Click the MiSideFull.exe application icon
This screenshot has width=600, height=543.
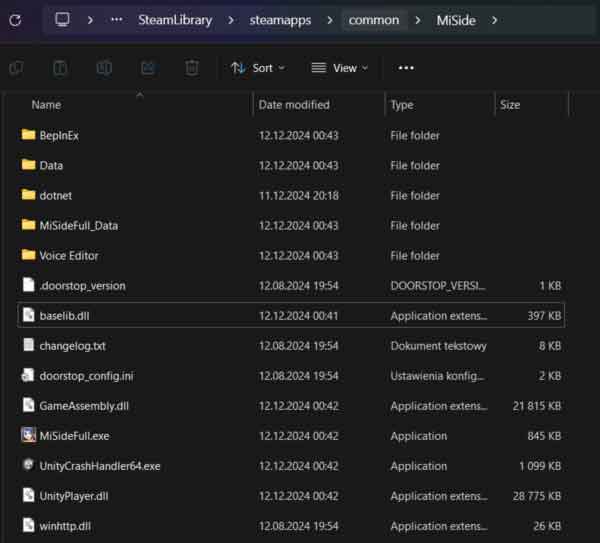click(x=28, y=435)
